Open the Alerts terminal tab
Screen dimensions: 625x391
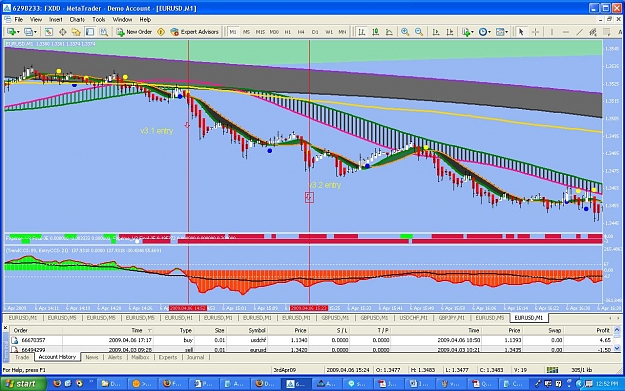pyautogui.click(x=115, y=357)
